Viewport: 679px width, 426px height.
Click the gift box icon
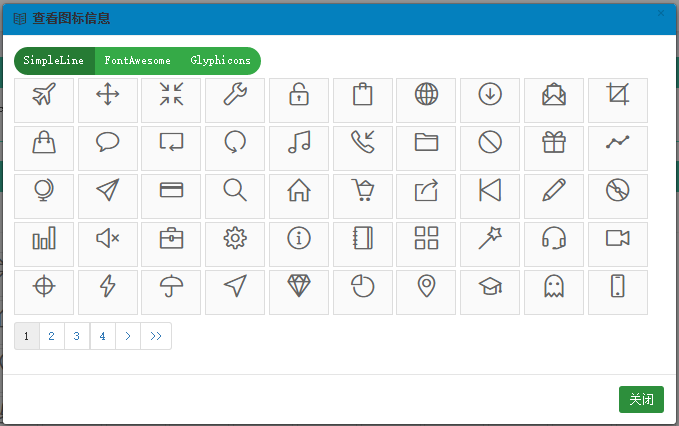554,143
